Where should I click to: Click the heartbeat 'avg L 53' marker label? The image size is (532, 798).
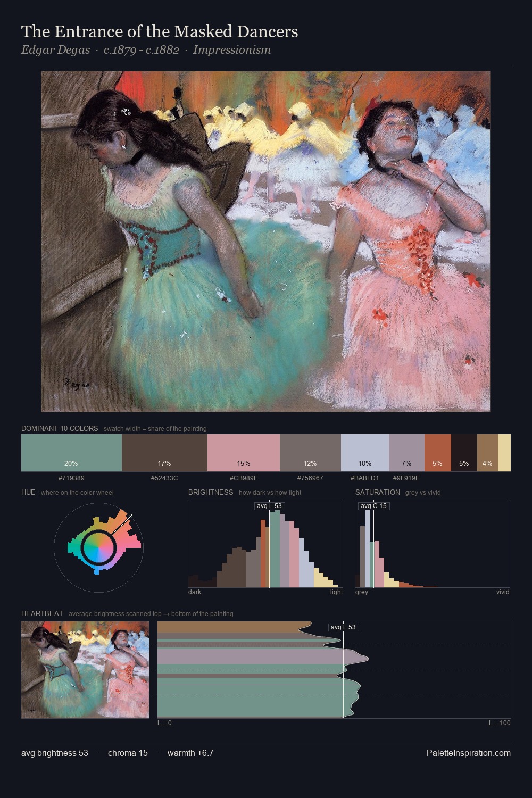[343, 627]
